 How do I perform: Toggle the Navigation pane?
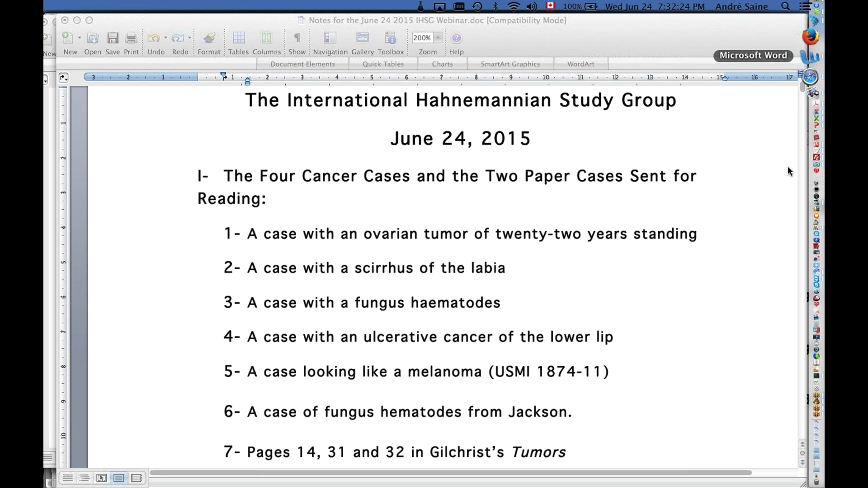tap(330, 38)
